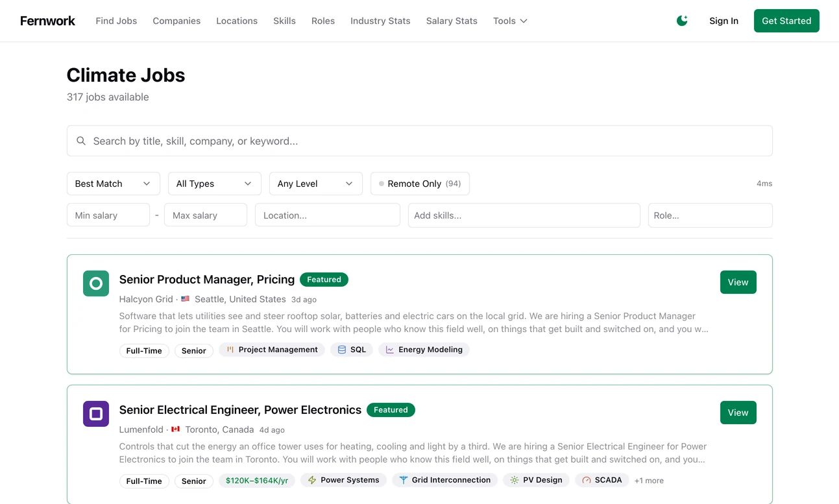Viewport: 839px width, 504px height.
Task: Click the Energy Modeling chart icon
Action: [390, 350]
